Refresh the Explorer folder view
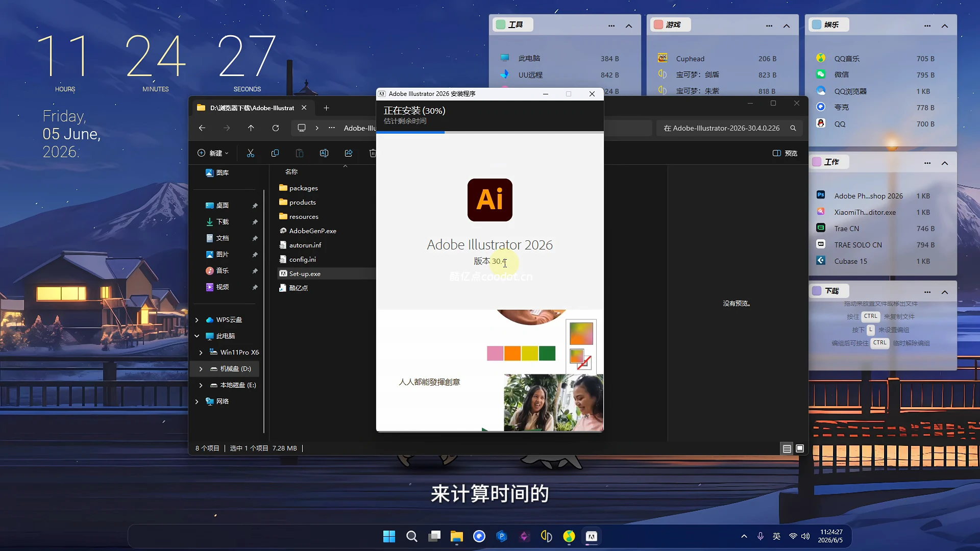This screenshot has height=551, width=980. click(x=275, y=128)
